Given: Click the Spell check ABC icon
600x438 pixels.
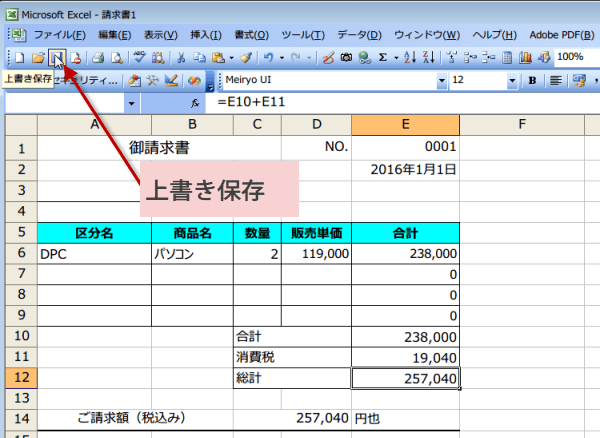Looking at the screenshot, I should click(x=138, y=57).
